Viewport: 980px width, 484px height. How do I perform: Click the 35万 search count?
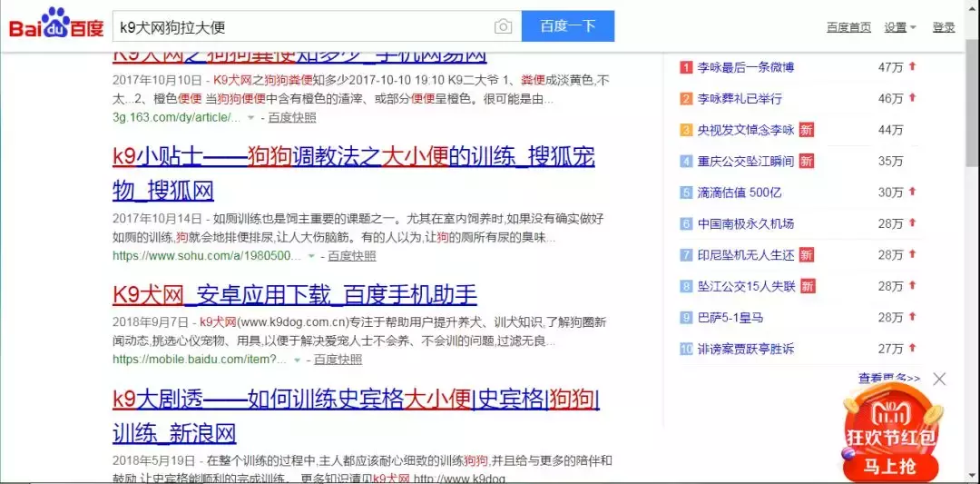click(891, 162)
